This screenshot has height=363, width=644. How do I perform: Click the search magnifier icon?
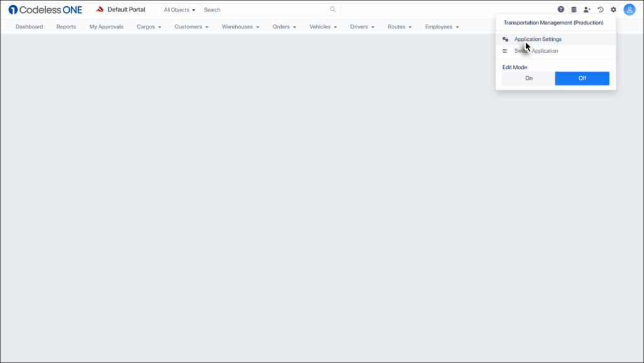[x=333, y=9]
